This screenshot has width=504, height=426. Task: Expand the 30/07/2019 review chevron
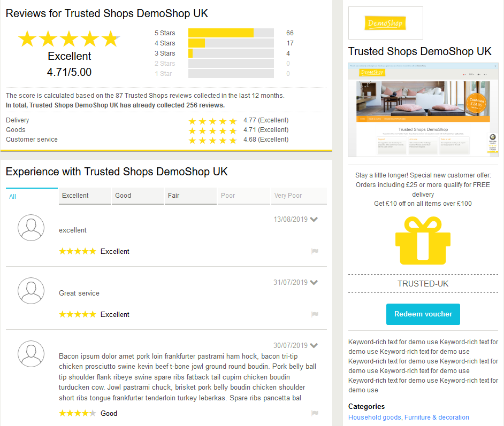314,345
